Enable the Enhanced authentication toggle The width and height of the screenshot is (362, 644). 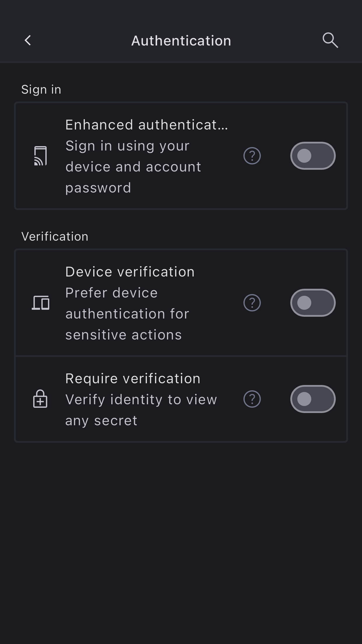coord(313,156)
